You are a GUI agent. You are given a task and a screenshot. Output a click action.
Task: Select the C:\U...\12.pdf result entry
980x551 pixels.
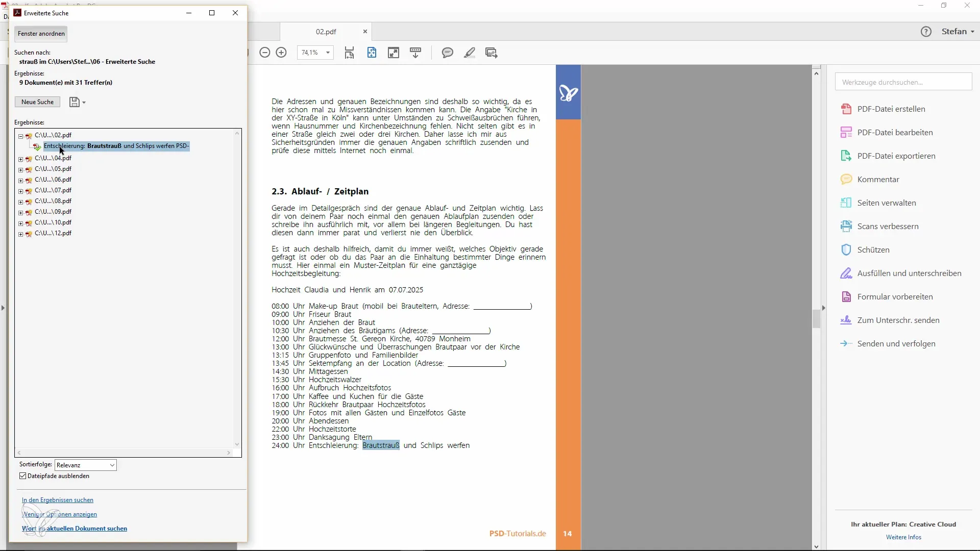tap(53, 233)
